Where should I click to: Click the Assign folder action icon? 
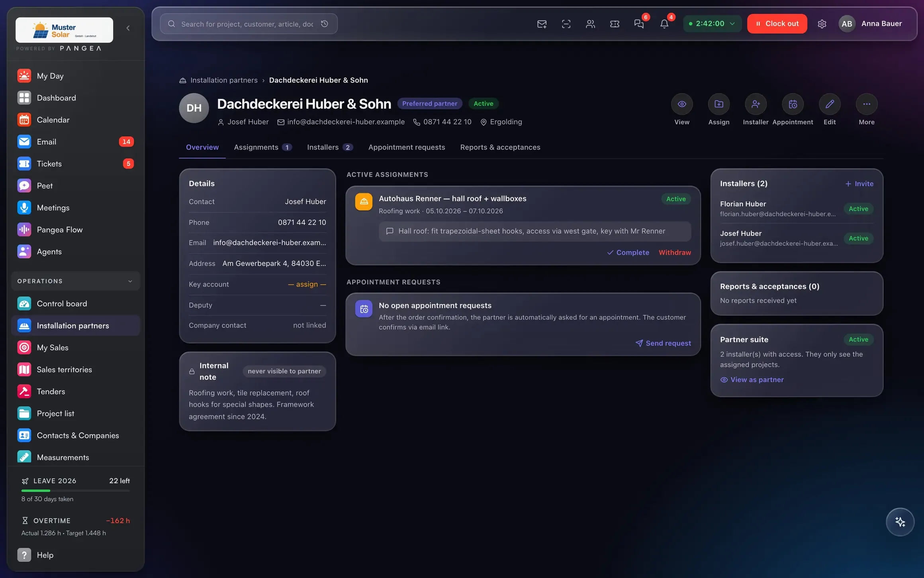click(x=719, y=104)
